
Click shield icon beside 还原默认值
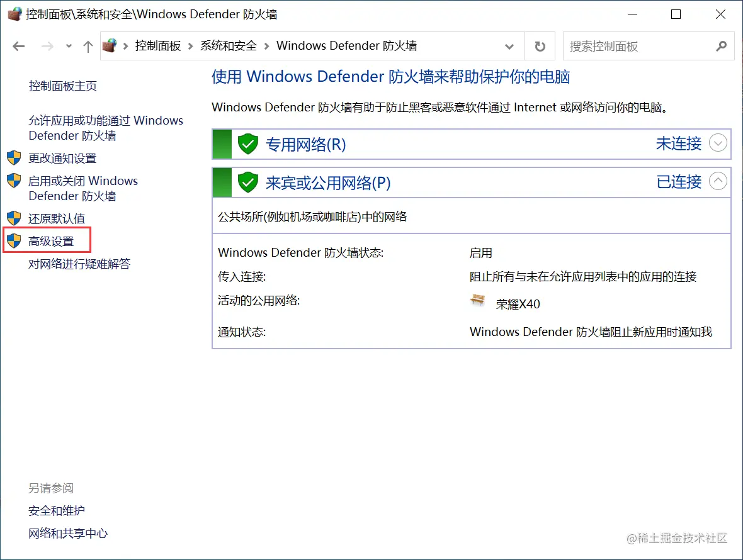coord(14,218)
